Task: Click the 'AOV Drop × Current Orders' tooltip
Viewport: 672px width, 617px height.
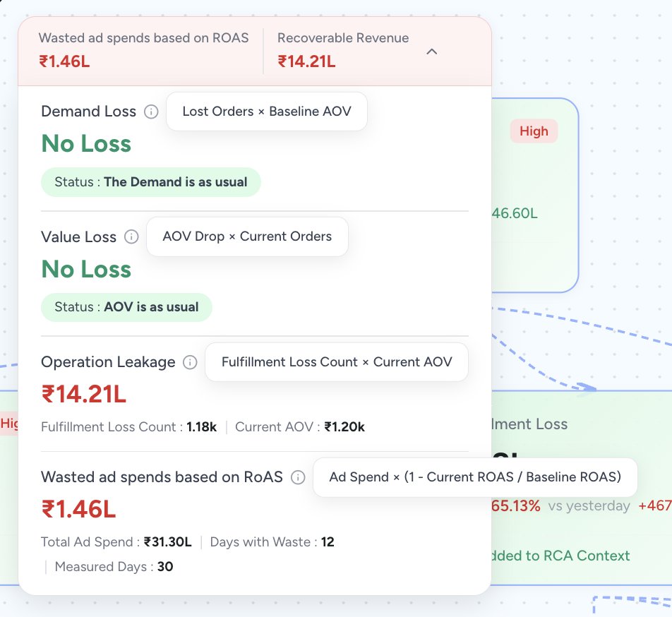Action: 247,236
